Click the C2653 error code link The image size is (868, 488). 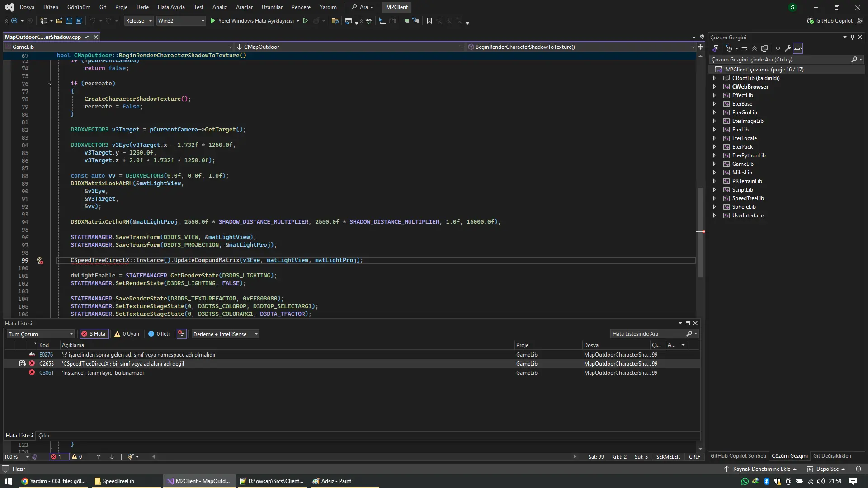[46, 364]
